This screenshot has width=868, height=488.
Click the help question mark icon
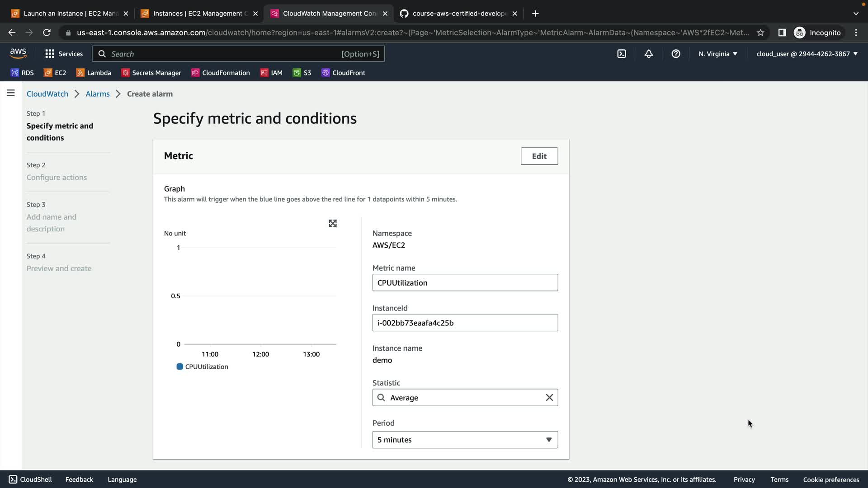tap(676, 54)
